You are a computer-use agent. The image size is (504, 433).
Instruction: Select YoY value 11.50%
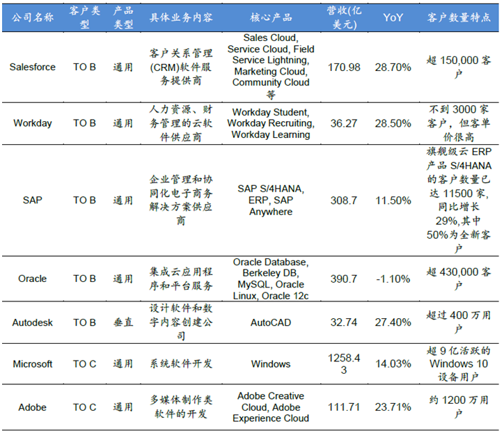(x=393, y=200)
